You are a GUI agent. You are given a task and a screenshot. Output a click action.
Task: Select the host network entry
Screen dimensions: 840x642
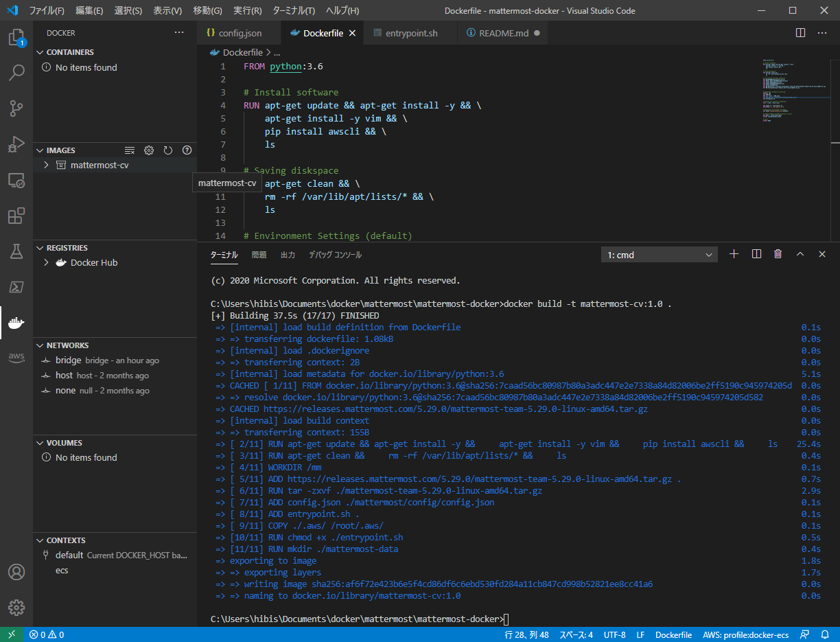click(x=115, y=376)
